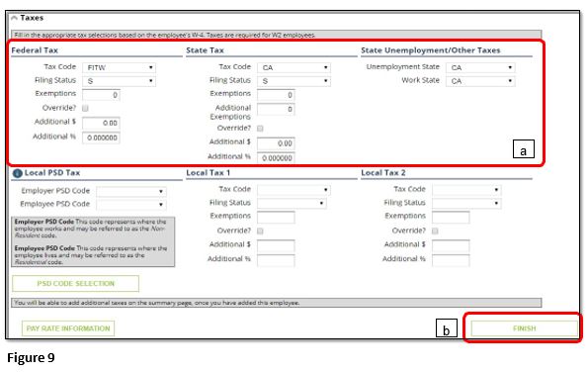Screen dimensions: 588x372
Task: Open Local Tax 1 Filing Status dropdown
Action: click(292, 203)
